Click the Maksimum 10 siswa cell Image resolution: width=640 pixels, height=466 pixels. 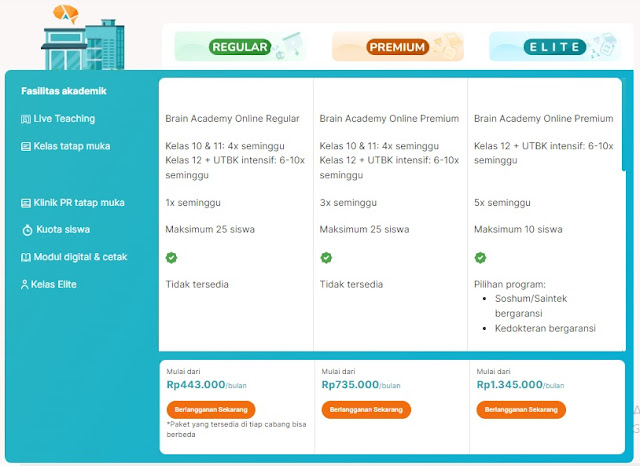point(518,229)
